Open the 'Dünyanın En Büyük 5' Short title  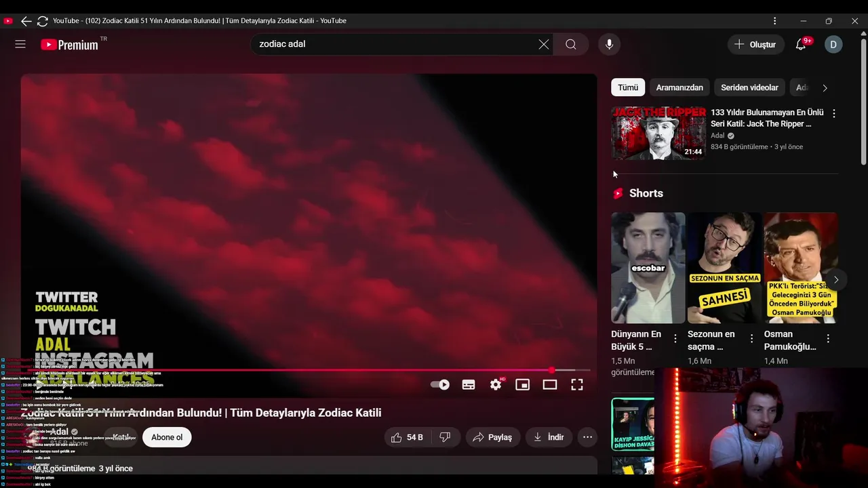pos(636,340)
